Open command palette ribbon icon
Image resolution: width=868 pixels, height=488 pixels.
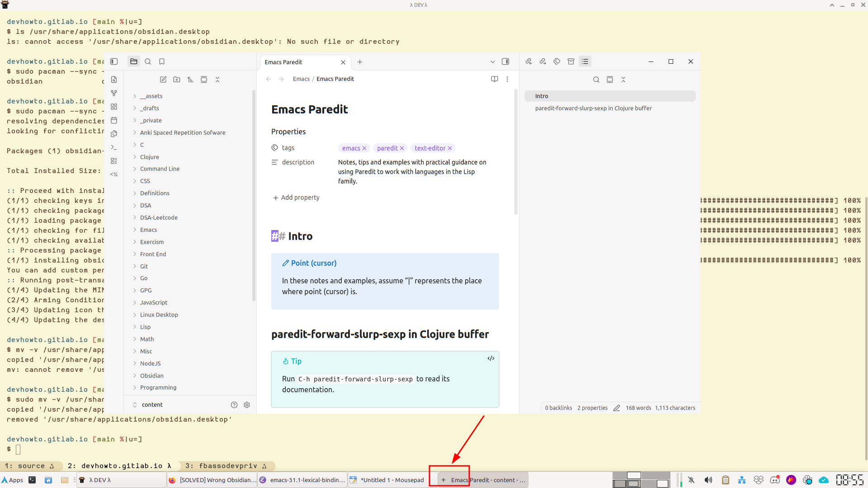click(114, 147)
